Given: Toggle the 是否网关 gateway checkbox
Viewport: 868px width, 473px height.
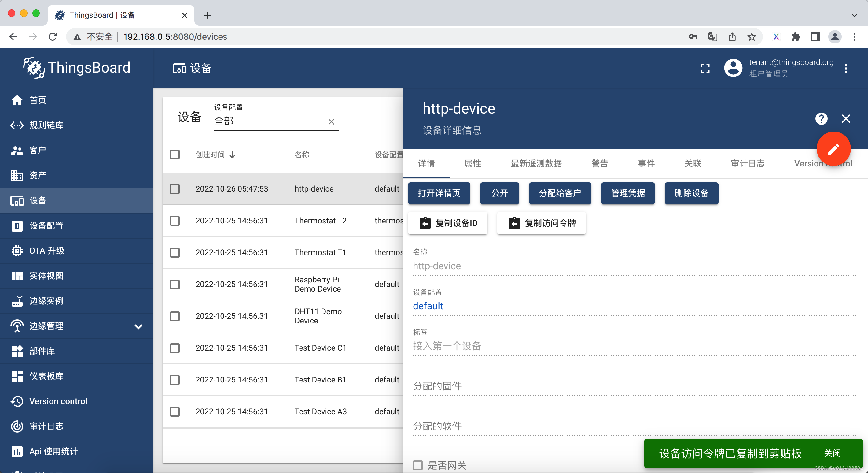Looking at the screenshot, I should tap(417, 465).
